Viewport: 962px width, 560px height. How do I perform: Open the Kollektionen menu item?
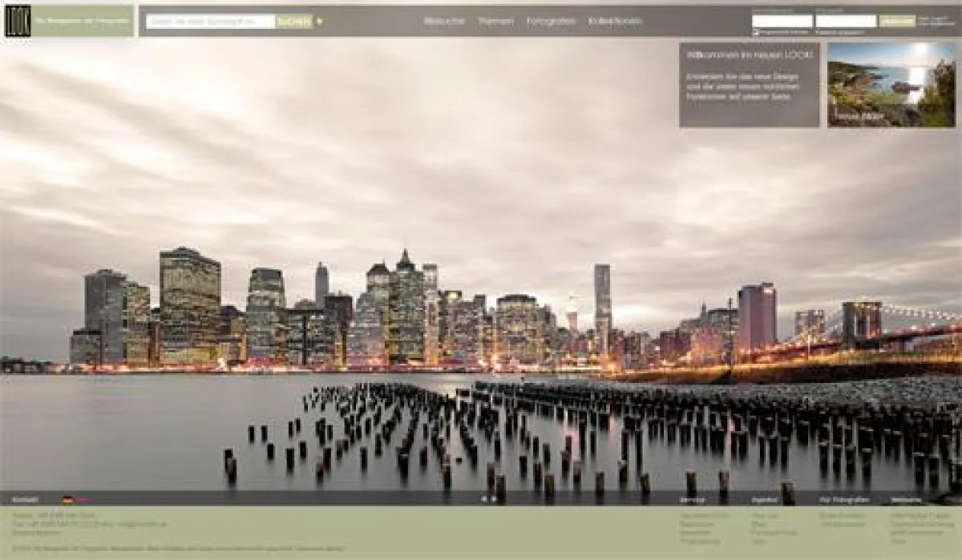tap(615, 22)
